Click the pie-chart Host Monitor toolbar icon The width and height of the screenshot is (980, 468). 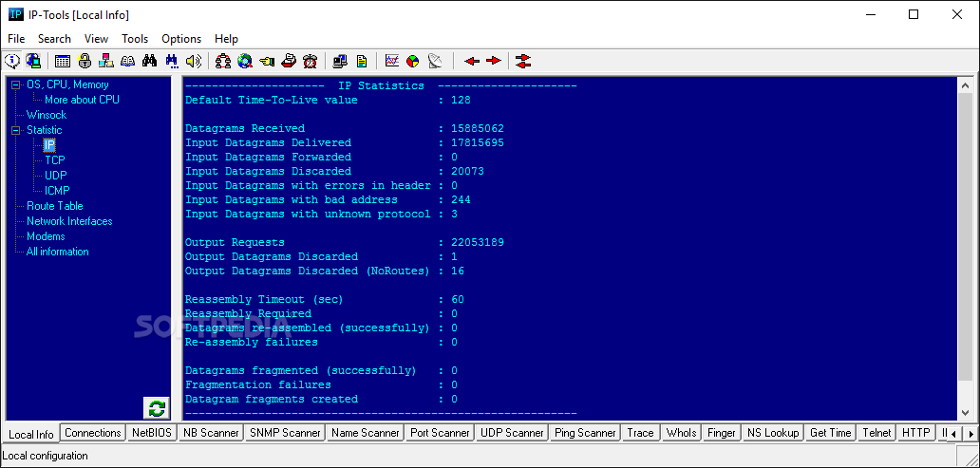tap(413, 61)
